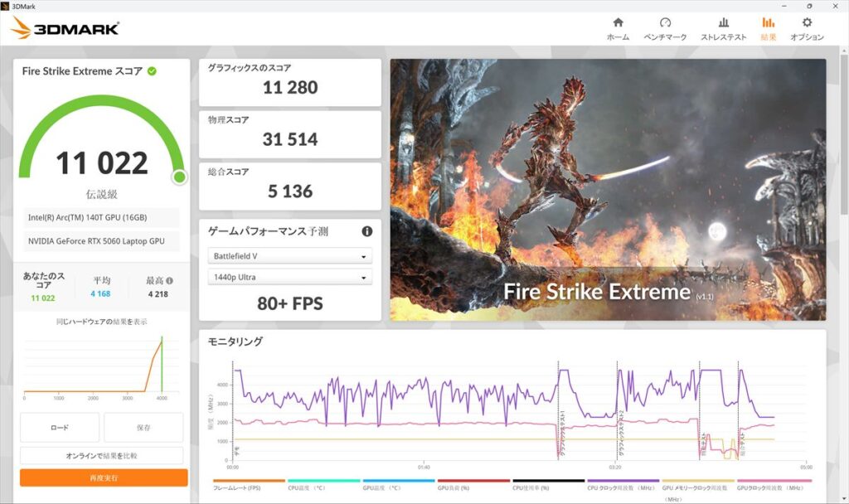
Task: Toggle the CPU クロック周波数 legend entry
Action: [x=623, y=484]
